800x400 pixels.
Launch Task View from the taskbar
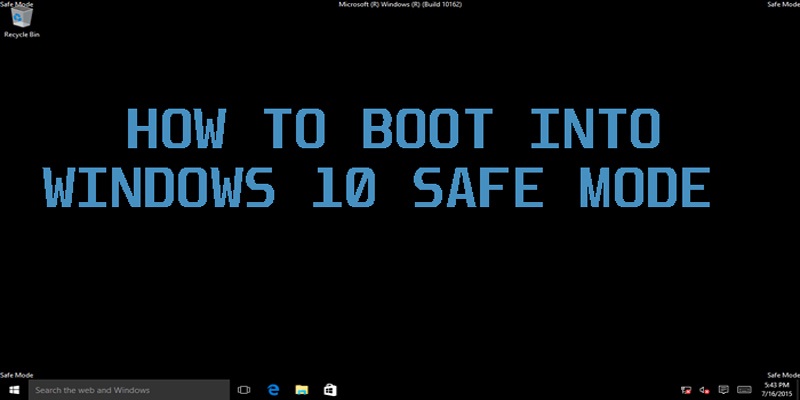(243, 389)
